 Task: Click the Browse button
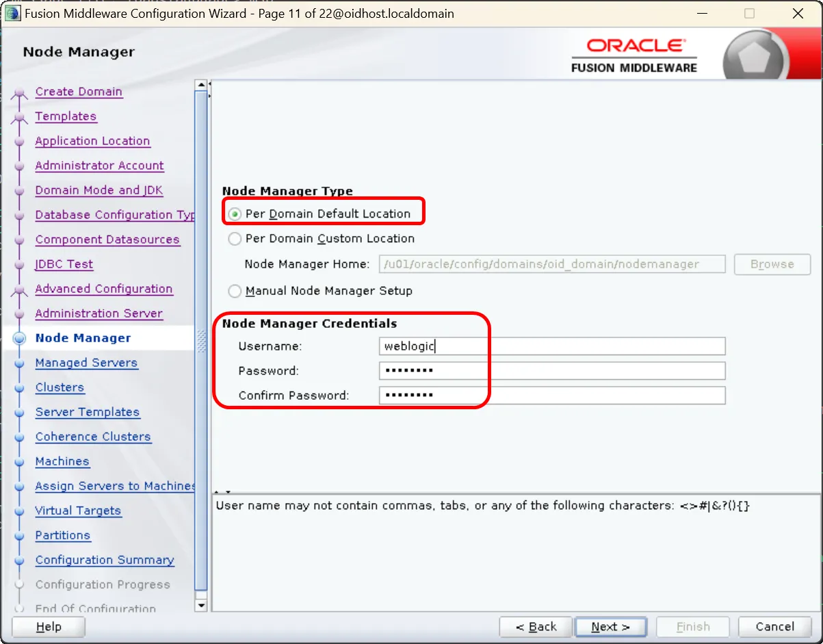pos(772,264)
